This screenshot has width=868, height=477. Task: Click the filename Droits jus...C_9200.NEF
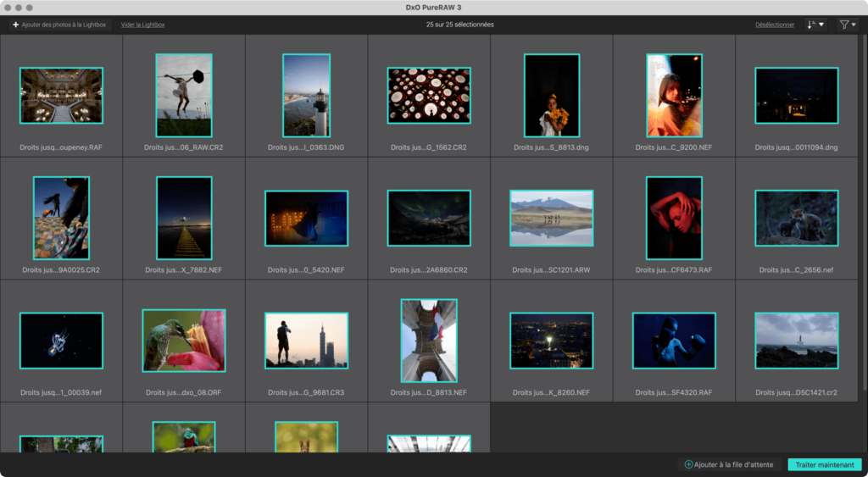tap(674, 147)
